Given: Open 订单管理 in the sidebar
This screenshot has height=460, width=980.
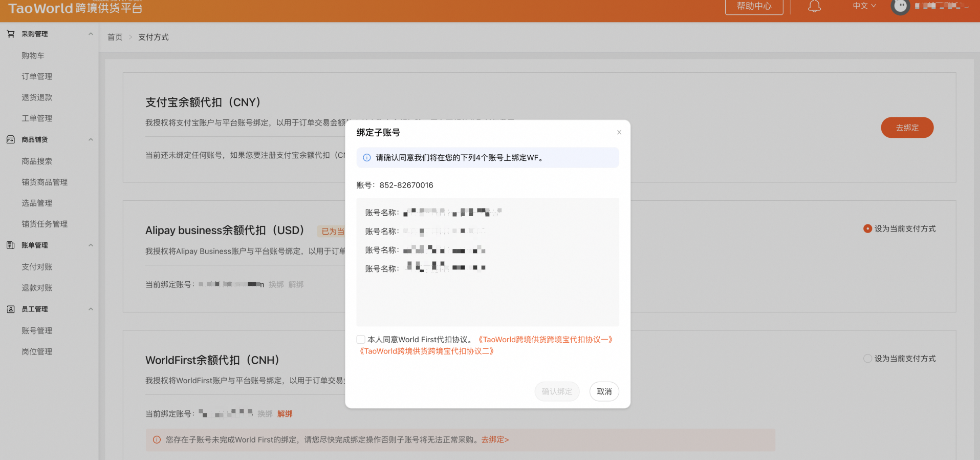Looking at the screenshot, I should click(37, 76).
